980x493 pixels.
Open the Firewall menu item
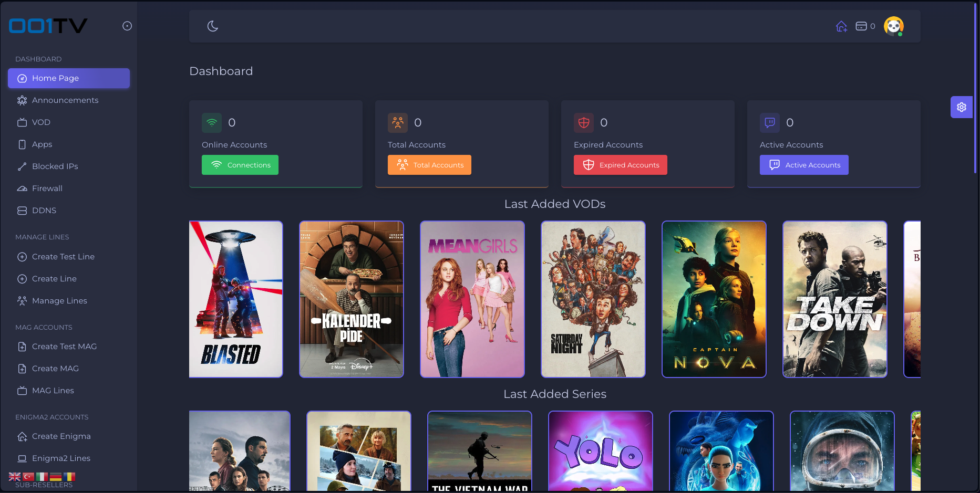pos(69,188)
